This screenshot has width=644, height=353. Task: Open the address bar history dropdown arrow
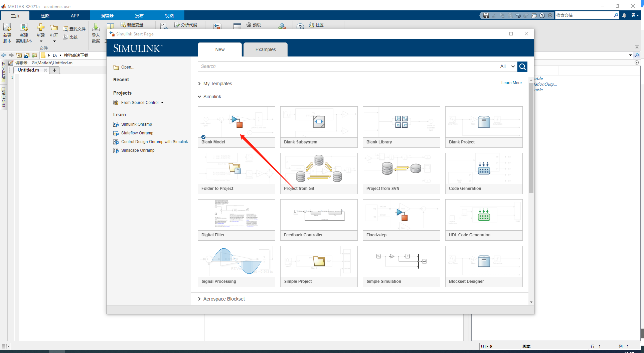coord(630,55)
